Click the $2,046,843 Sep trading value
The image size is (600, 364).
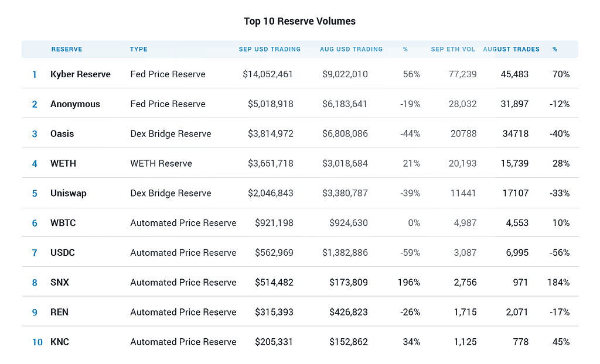[x=271, y=193]
